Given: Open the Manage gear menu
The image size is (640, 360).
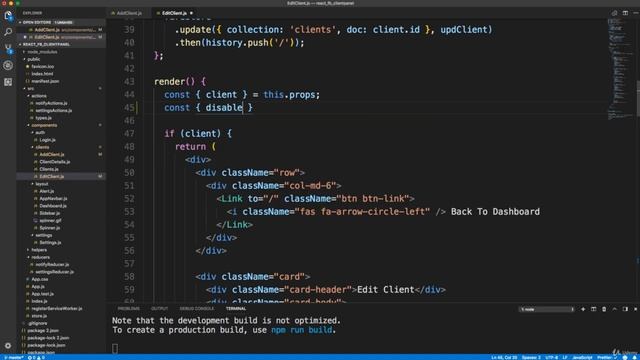Looking at the screenshot, I should click(8, 345).
